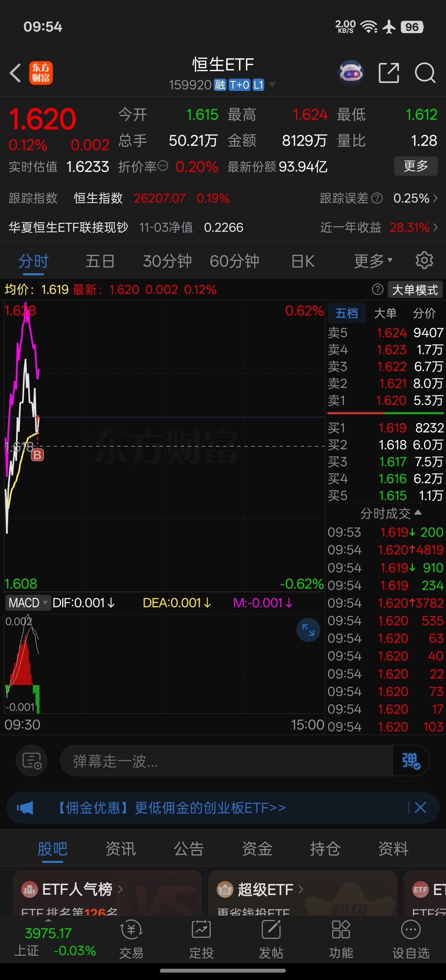
Task: Tap the share export icon
Action: pos(389,73)
